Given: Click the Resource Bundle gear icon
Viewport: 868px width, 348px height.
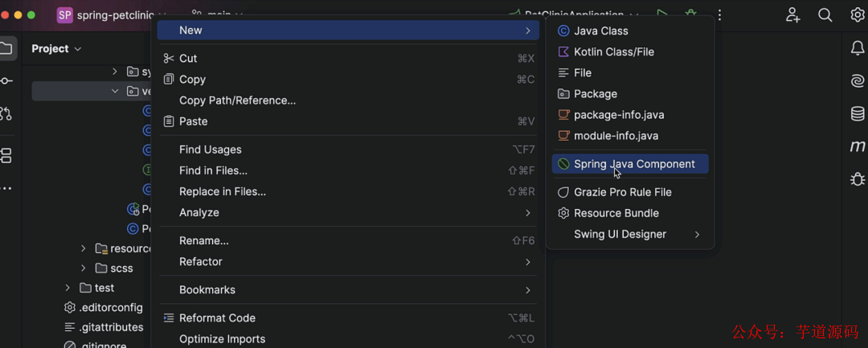Looking at the screenshot, I should point(563,214).
